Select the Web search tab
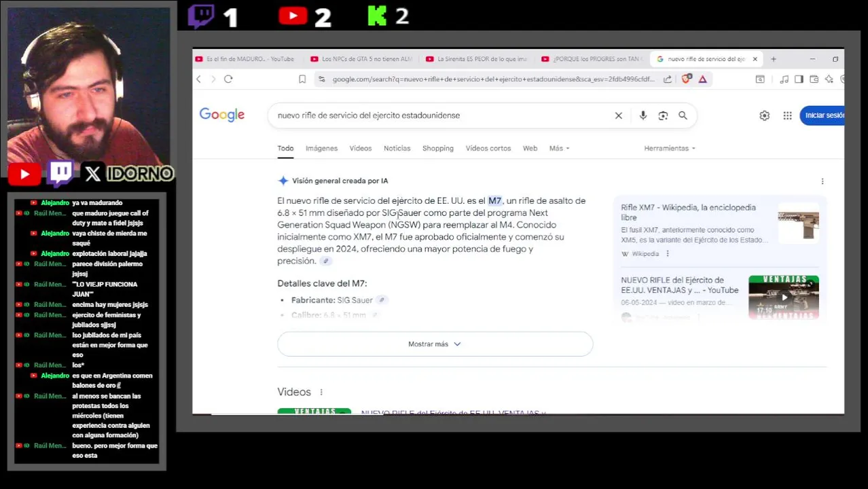 530,148
